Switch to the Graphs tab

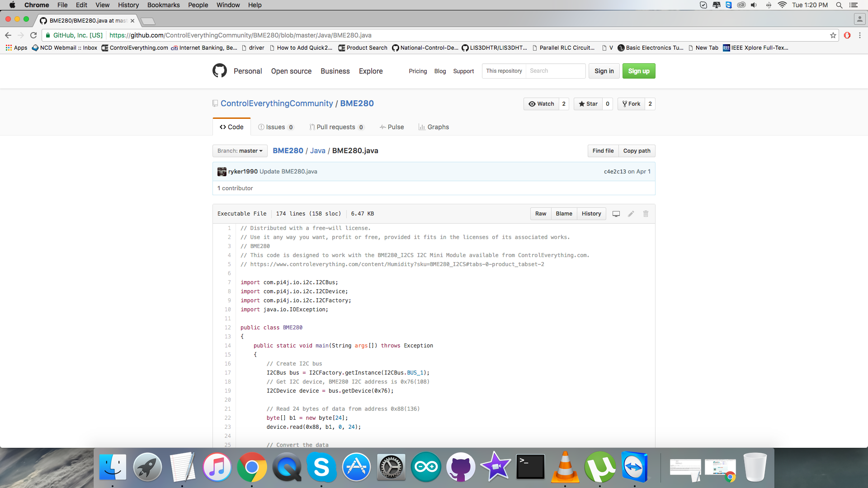pyautogui.click(x=434, y=127)
